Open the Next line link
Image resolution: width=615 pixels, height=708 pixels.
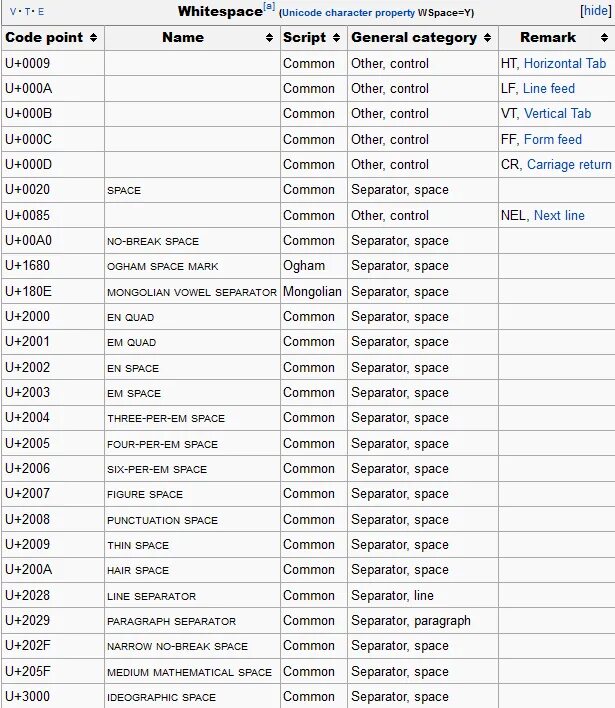559,216
